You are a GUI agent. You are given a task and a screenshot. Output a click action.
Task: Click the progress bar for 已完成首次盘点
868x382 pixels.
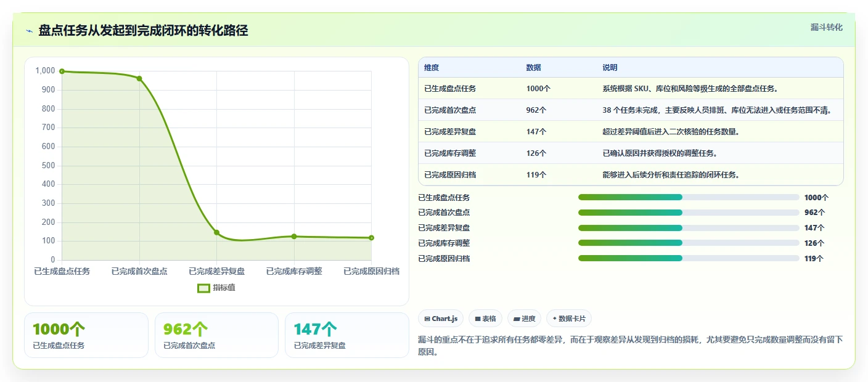pyautogui.click(x=689, y=213)
